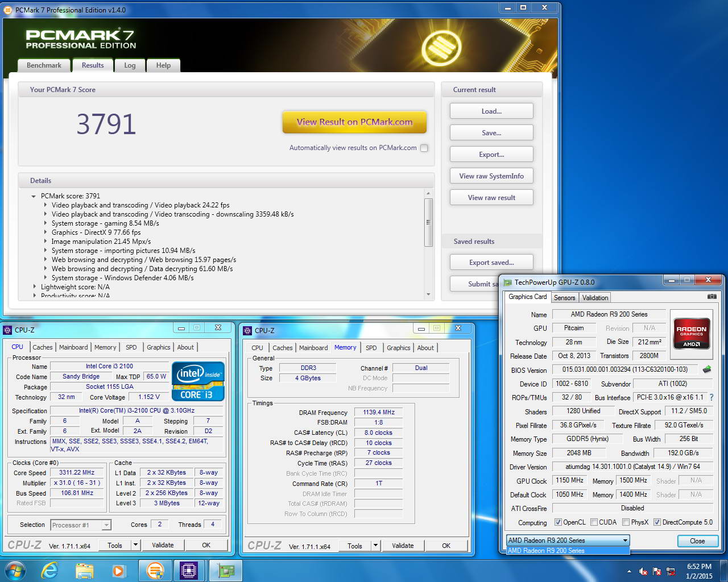Click the muted volume tray icon
Screen dimensions: 728x582
pyautogui.click(x=643, y=571)
